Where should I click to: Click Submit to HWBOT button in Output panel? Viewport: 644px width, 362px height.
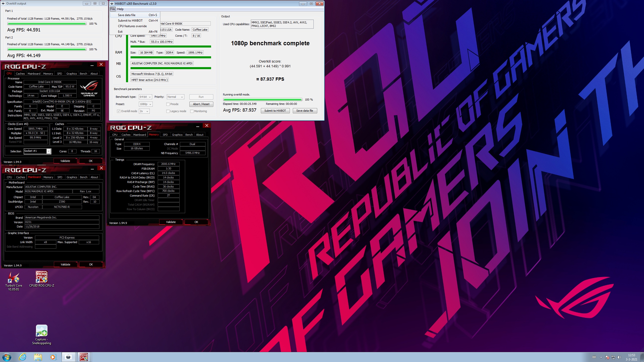tap(275, 111)
